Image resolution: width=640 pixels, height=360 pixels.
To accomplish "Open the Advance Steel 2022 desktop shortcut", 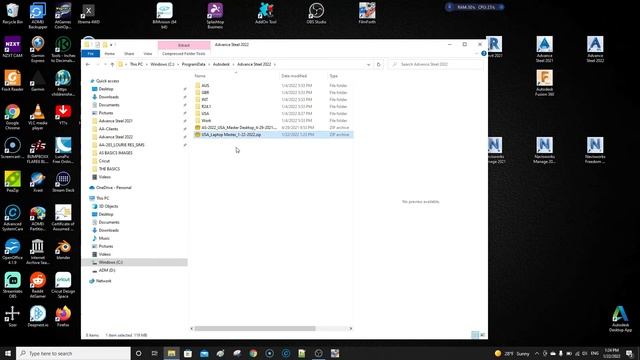I will click(x=595, y=49).
